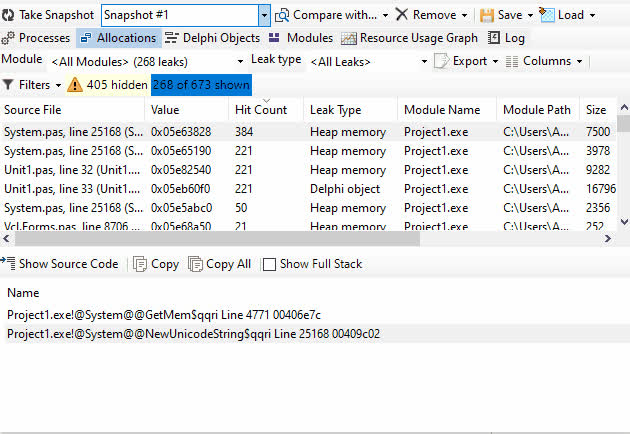
Task: Click the Take Snapshot camera icon
Action: coord(9,15)
